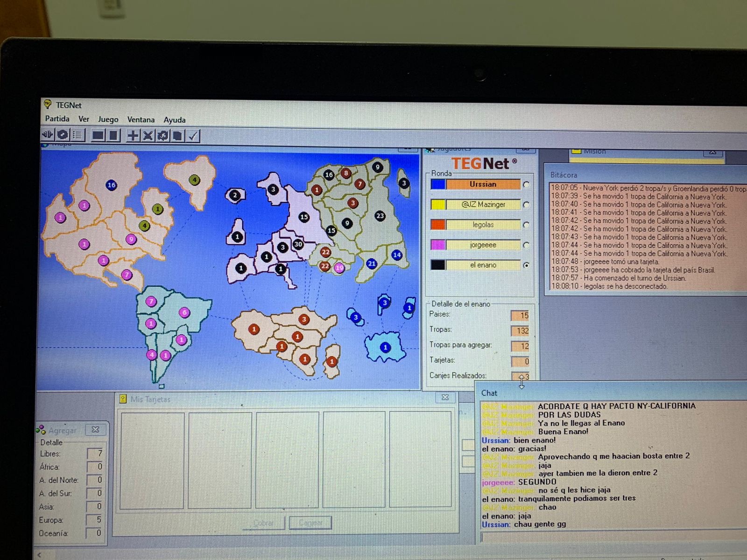Click the black 2 token on Iceland
The width and height of the screenshot is (747, 560).
coord(235,195)
